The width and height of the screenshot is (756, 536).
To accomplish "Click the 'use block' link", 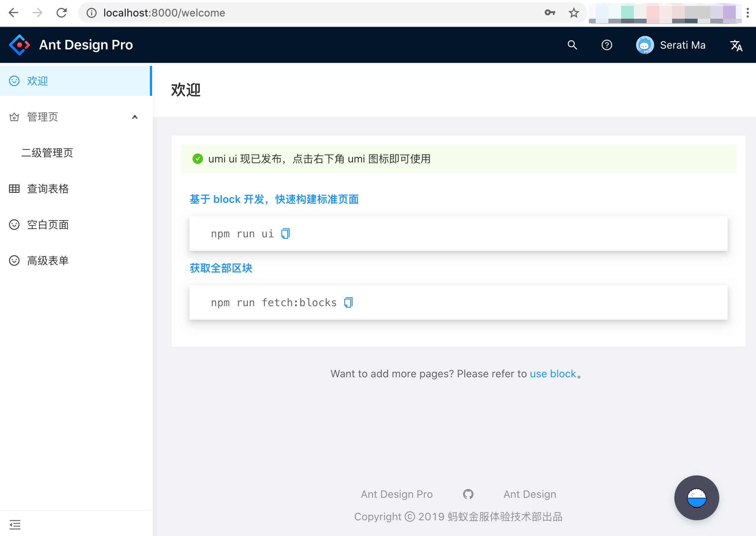I will (x=553, y=374).
